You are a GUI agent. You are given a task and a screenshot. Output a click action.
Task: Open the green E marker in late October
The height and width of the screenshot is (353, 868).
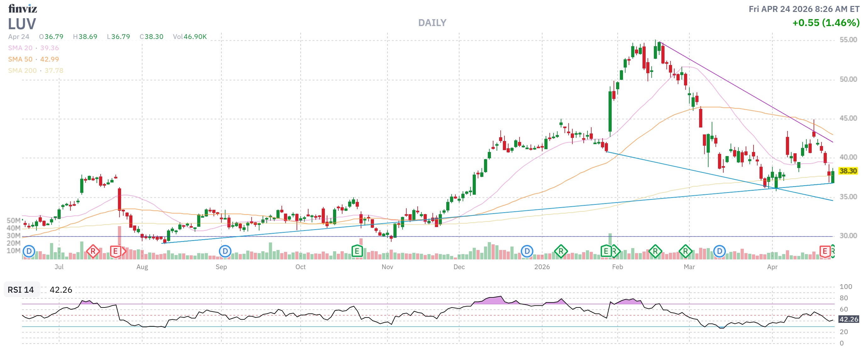coord(357,251)
